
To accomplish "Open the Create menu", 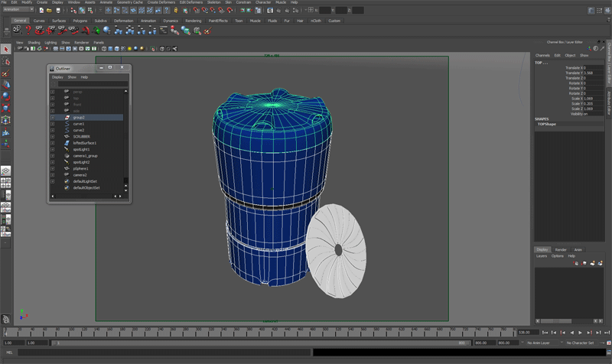I will point(42,2).
